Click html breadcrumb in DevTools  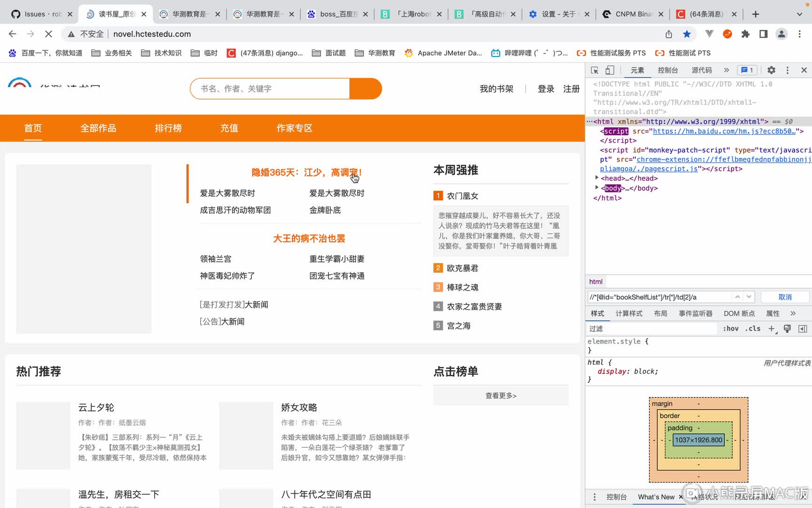click(x=596, y=281)
